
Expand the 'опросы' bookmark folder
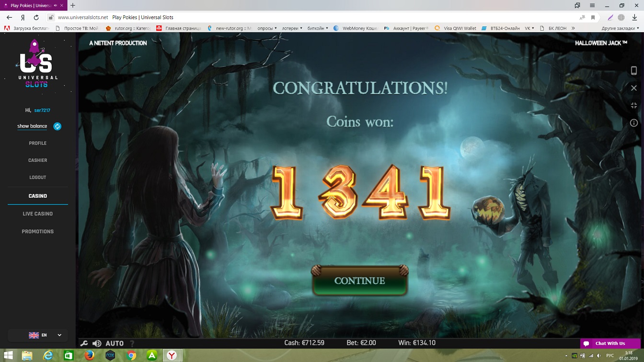267,28
